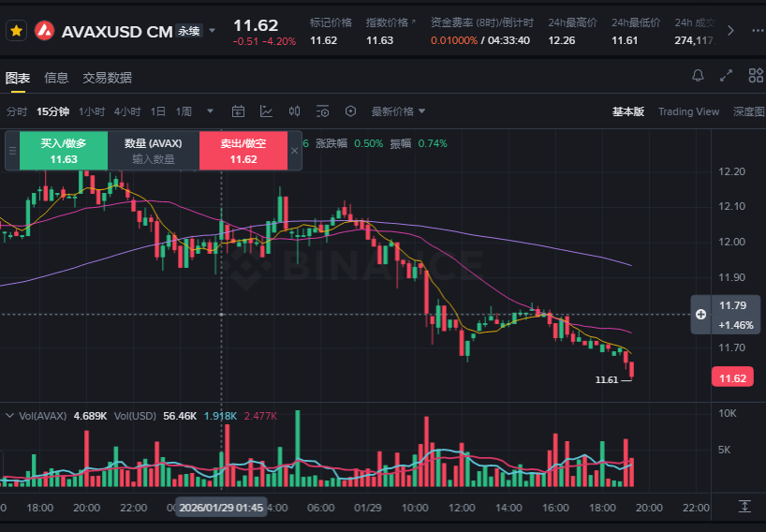The image size is (766, 532).
Task: Open the layout grid icon
Action: pos(756,76)
